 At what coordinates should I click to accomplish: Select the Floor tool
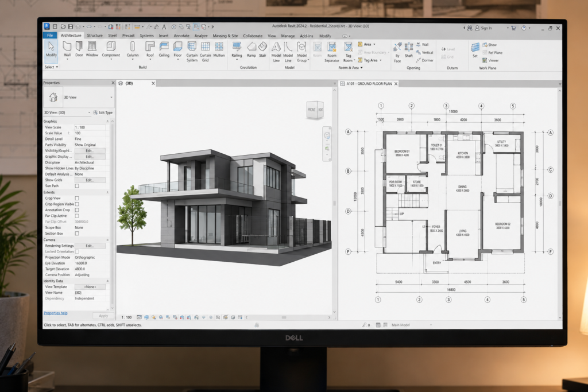point(178,50)
